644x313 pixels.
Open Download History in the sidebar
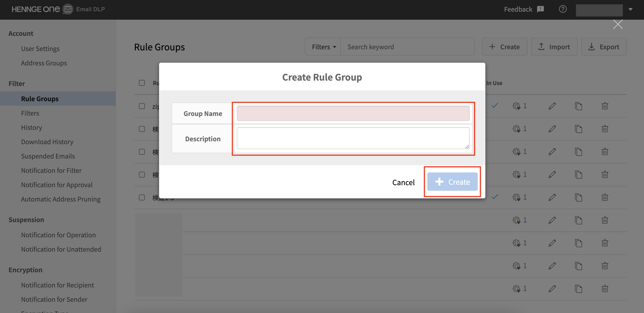[47, 142]
